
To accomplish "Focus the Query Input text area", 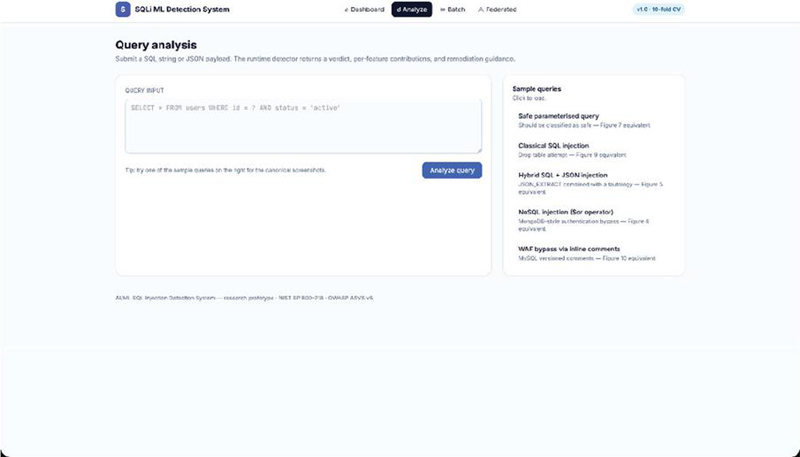I will (x=303, y=126).
